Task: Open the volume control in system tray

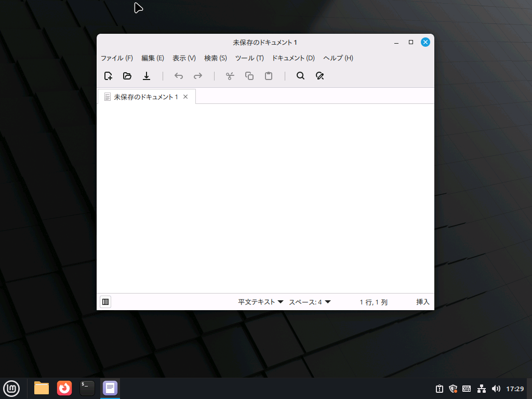Action: pyautogui.click(x=496, y=389)
